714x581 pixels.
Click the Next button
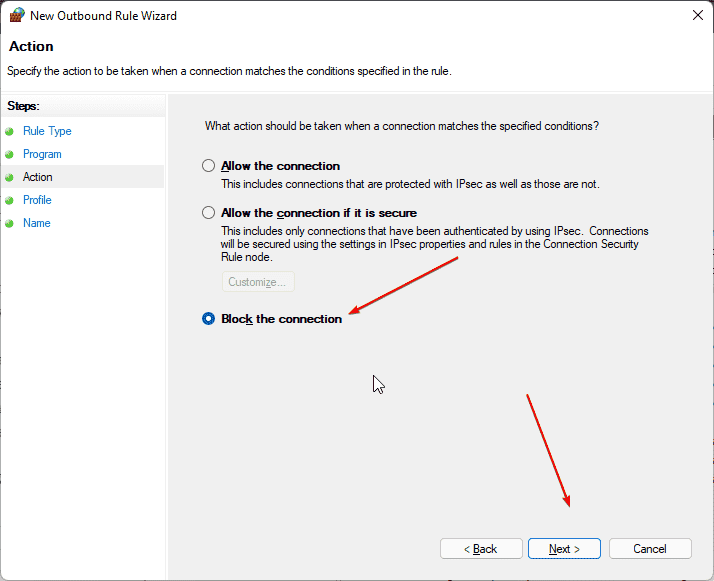click(564, 549)
